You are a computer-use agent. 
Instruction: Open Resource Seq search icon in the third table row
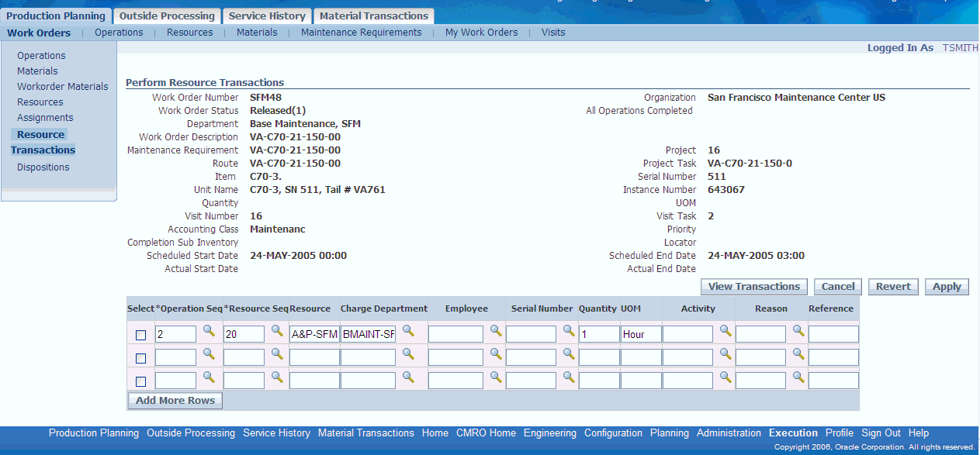click(x=277, y=377)
